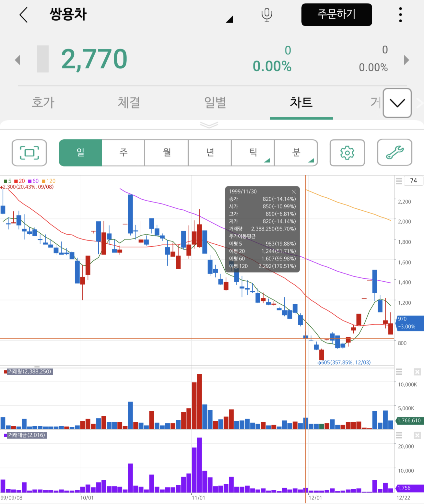The image size is (424, 504).
Task: Tap the low marker 605(357.85%, 12/03)
Action: [x=344, y=362]
